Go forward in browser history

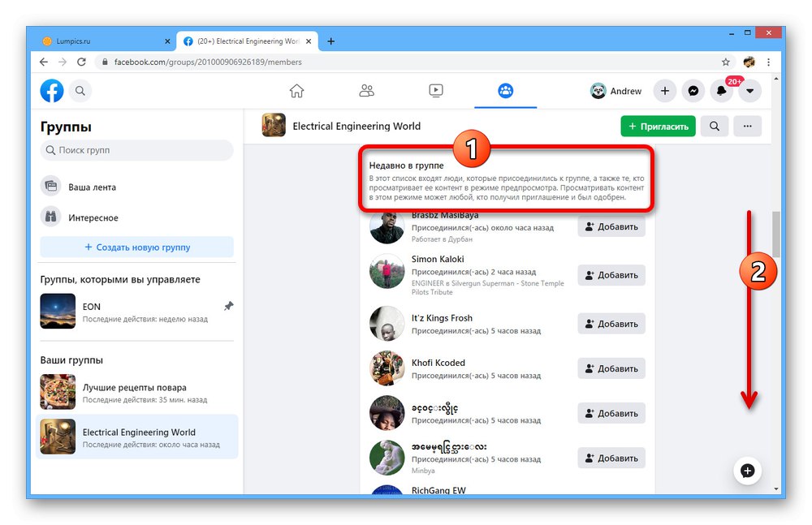coord(63,62)
